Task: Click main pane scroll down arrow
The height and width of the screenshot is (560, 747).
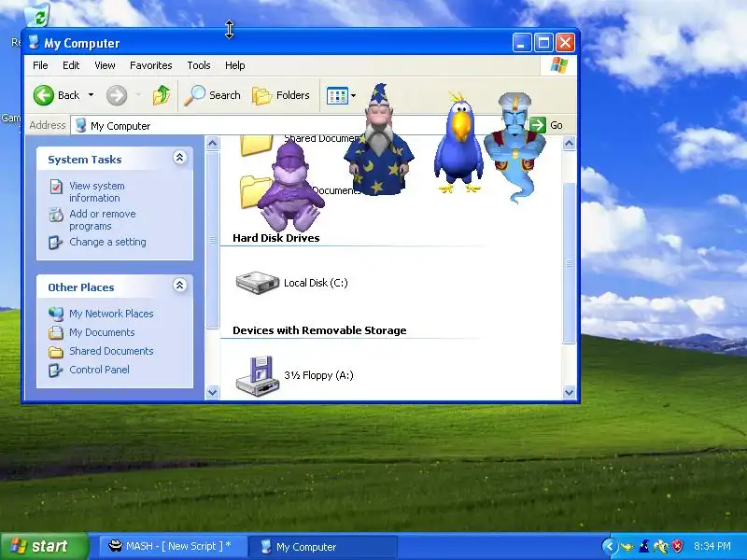Action: [x=569, y=392]
